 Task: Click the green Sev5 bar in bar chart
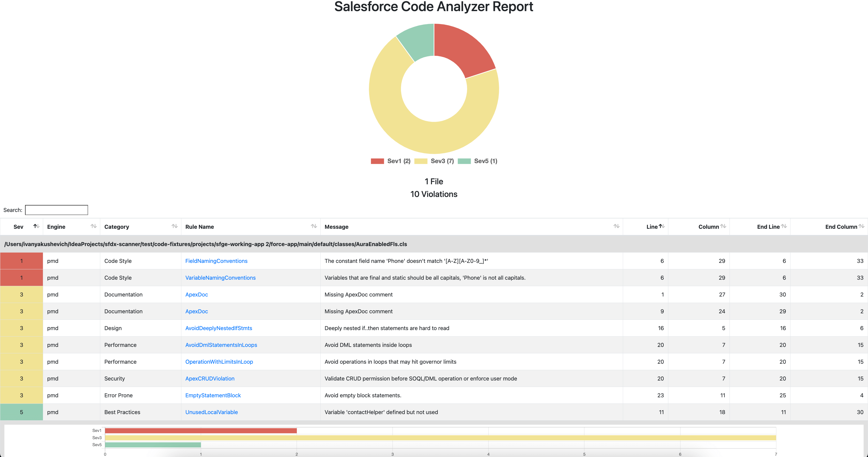click(x=153, y=445)
